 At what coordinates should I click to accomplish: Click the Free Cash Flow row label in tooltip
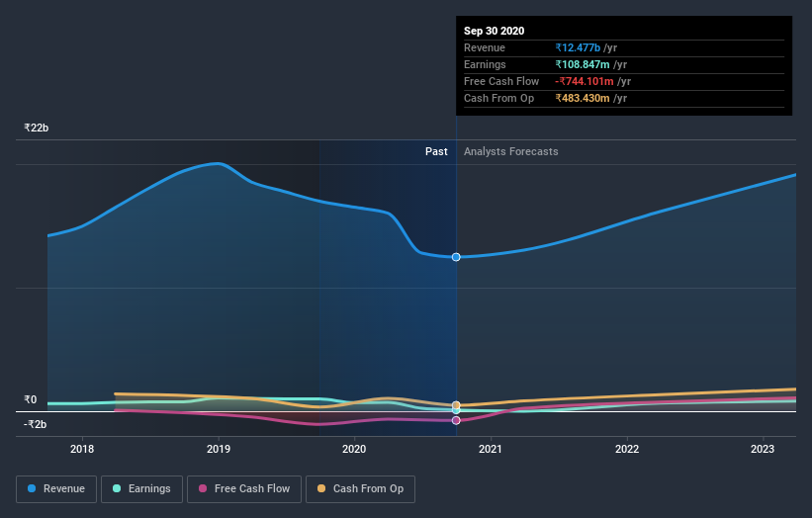(x=501, y=82)
